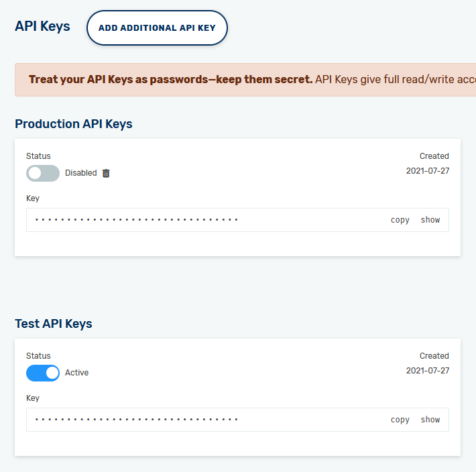Viewport: 476px width, 472px height.
Task: Select the Test API Keys heading
Action: (54, 324)
